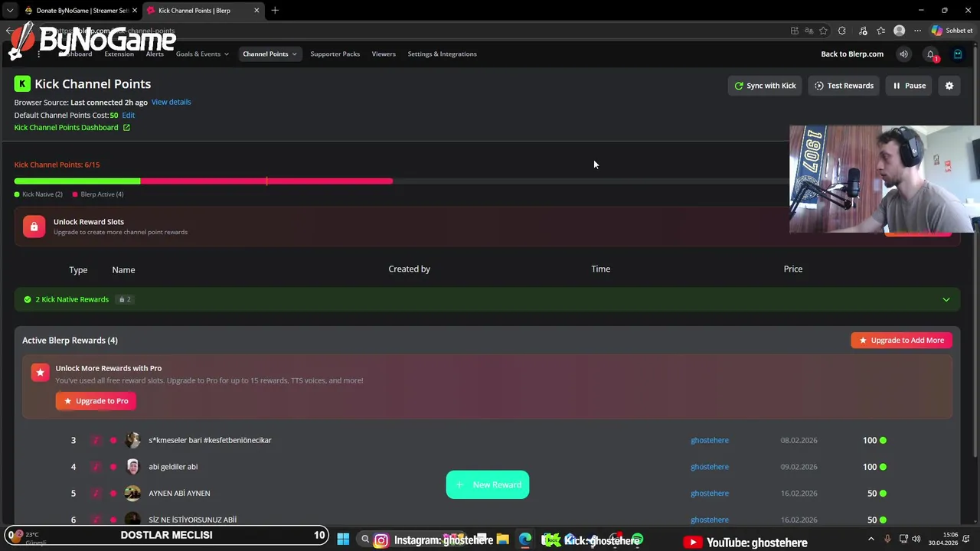Image resolution: width=980 pixels, height=551 pixels.
Task: Click the Test Rewards button
Action: point(844,86)
